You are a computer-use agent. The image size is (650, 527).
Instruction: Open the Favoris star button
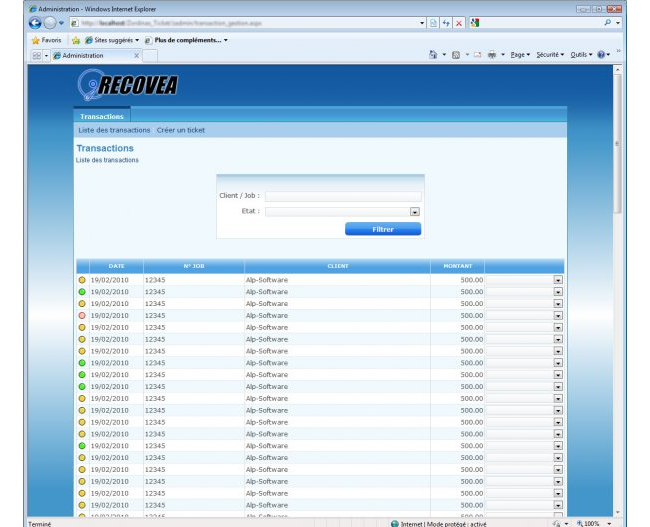(x=46, y=40)
